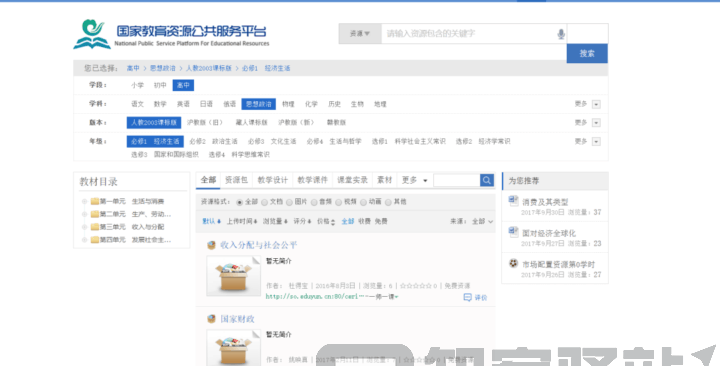Select the 初中 school stage
This screenshot has width=720, height=366.
coord(160,85)
